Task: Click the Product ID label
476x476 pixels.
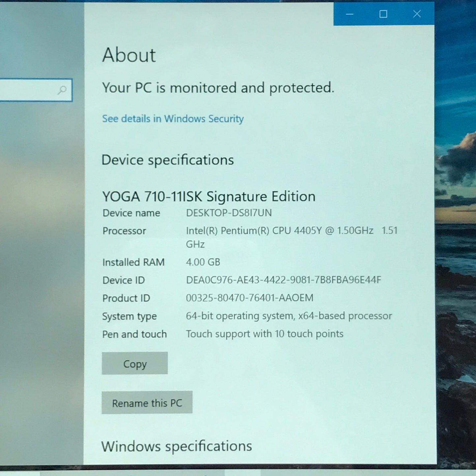Action: pos(126,298)
